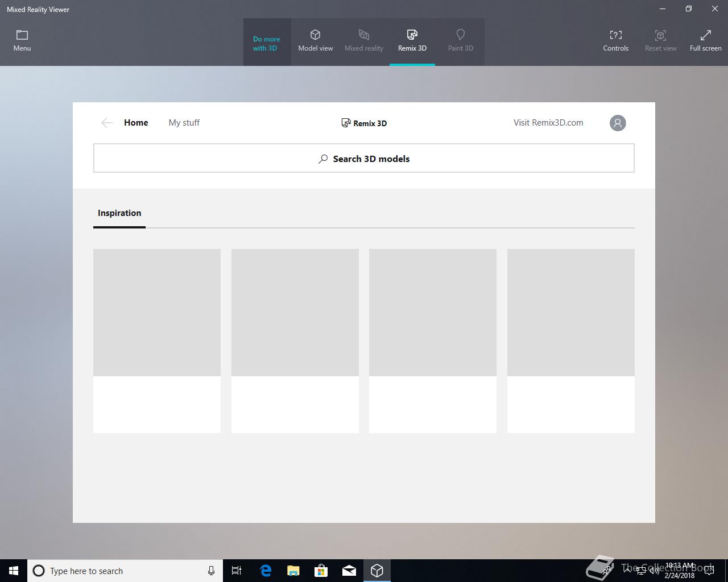Screen dimensions: 728x582
Task: Switch to Model view
Action: pos(316,41)
